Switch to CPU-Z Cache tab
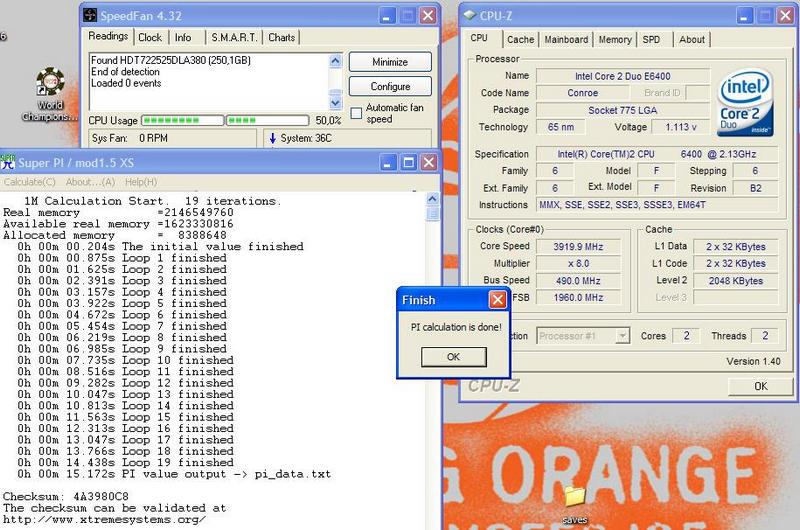Screen dimensions: 800x530 [x=520, y=40]
